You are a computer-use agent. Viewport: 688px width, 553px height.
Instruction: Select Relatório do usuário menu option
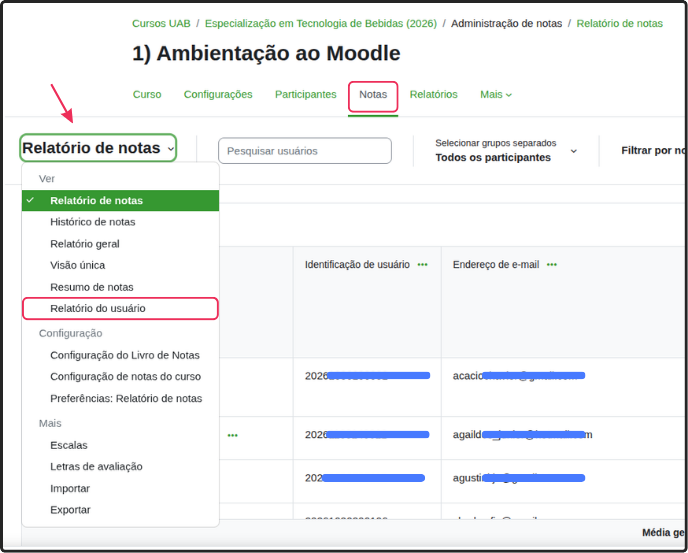point(98,308)
